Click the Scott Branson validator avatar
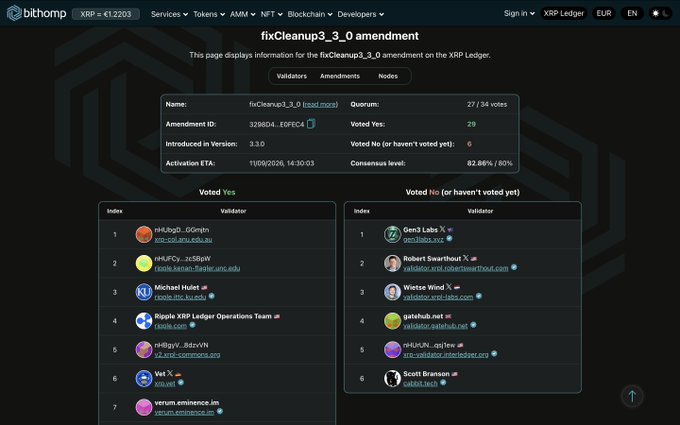Viewport: 680px width, 425px height. tap(392, 379)
